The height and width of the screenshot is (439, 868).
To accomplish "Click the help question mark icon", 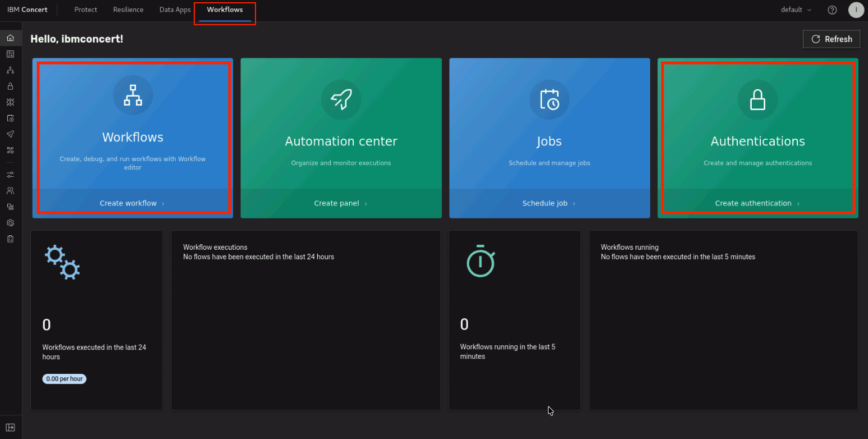I will [833, 10].
